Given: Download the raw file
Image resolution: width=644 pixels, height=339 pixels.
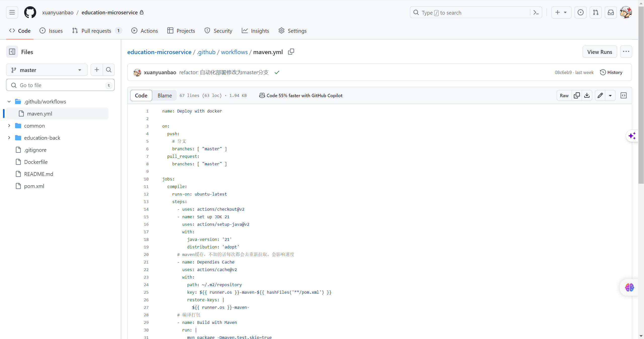Looking at the screenshot, I should click(587, 95).
